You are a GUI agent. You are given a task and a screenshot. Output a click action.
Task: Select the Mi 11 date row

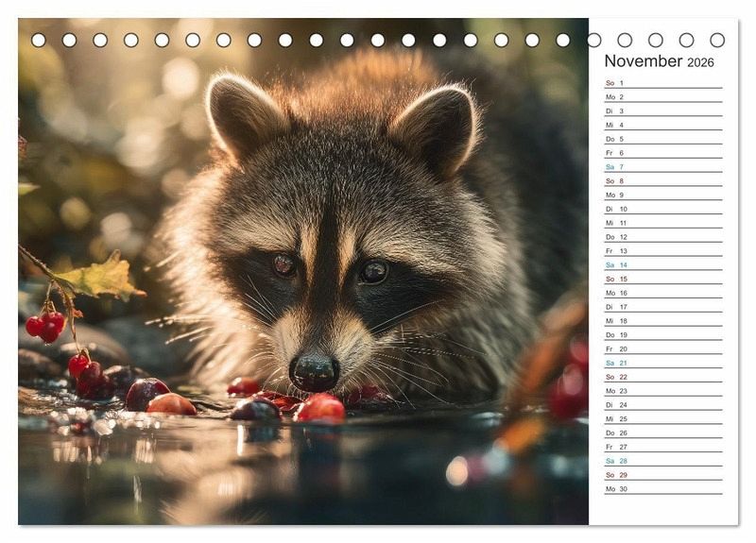click(x=662, y=223)
